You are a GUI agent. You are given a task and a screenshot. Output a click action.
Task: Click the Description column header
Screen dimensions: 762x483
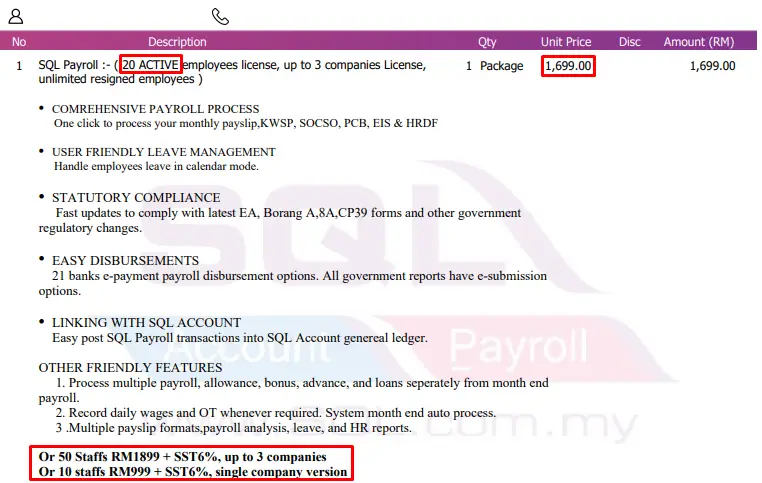pos(177,42)
